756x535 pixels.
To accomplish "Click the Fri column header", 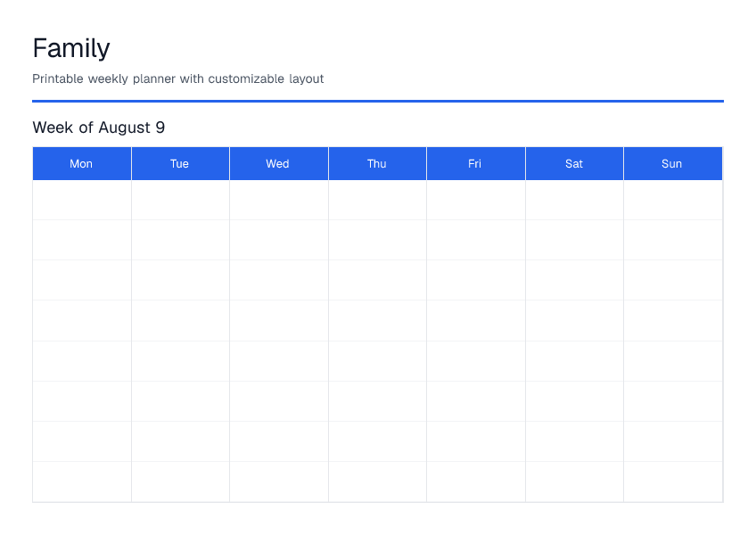I will [476, 163].
